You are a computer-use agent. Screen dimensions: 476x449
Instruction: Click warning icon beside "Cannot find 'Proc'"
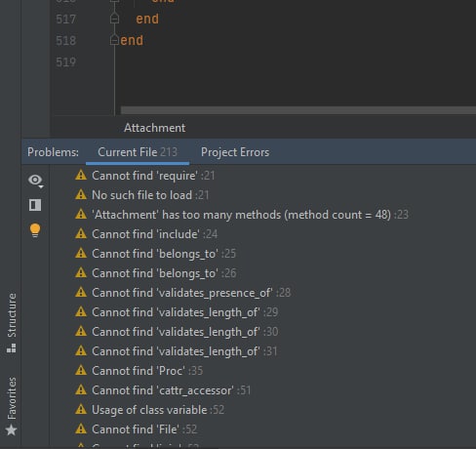click(x=81, y=371)
